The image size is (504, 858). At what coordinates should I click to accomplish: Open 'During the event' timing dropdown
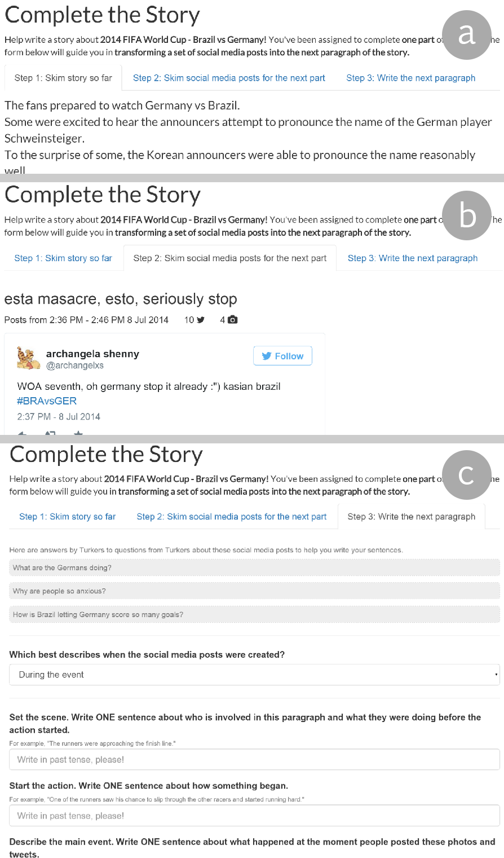pos(254,675)
